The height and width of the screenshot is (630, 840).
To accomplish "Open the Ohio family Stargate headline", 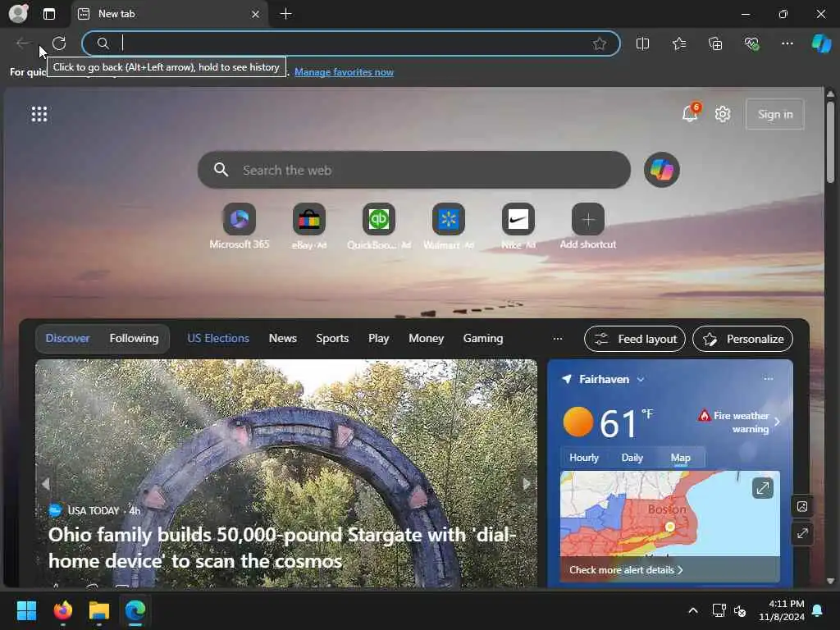I will [x=282, y=547].
